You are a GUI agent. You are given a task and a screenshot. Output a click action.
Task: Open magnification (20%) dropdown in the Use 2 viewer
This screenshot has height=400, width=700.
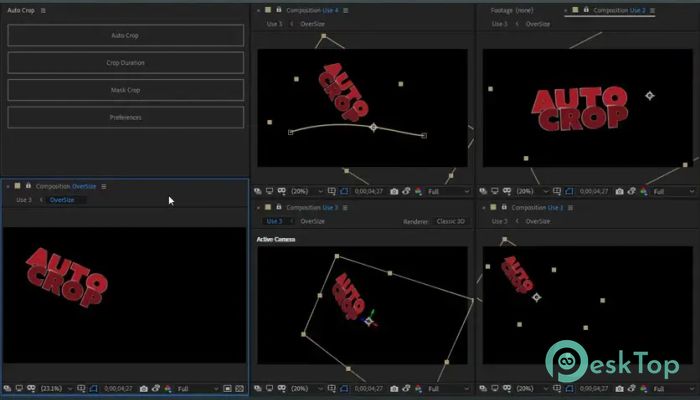pos(531,191)
